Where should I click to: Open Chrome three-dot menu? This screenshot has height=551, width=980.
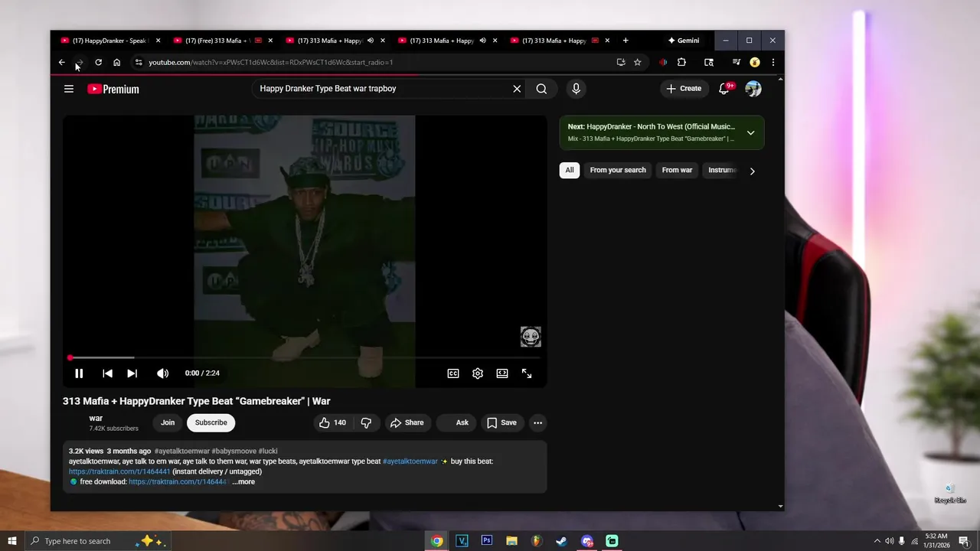(x=773, y=62)
